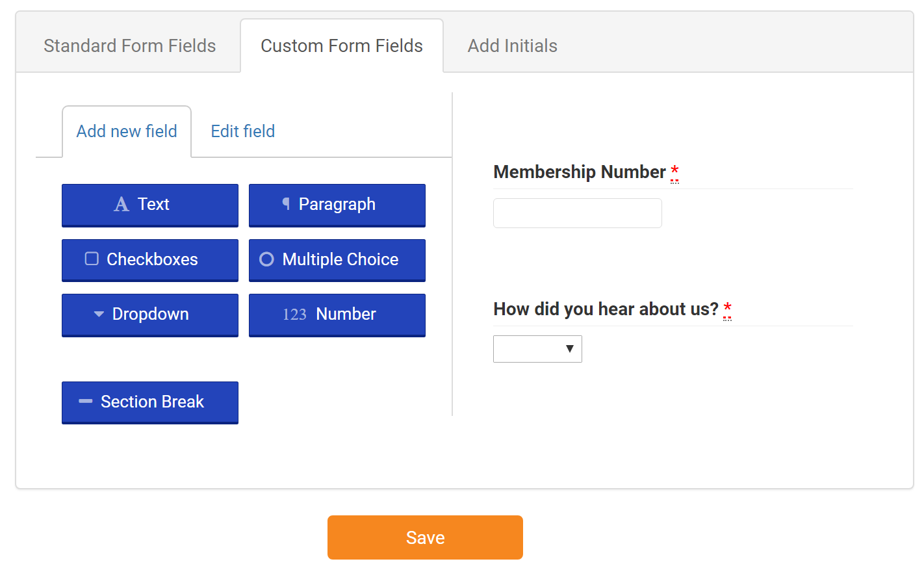Click the Membership Number field label
Image resolution: width=924 pixels, height=581 pixels.
(579, 172)
